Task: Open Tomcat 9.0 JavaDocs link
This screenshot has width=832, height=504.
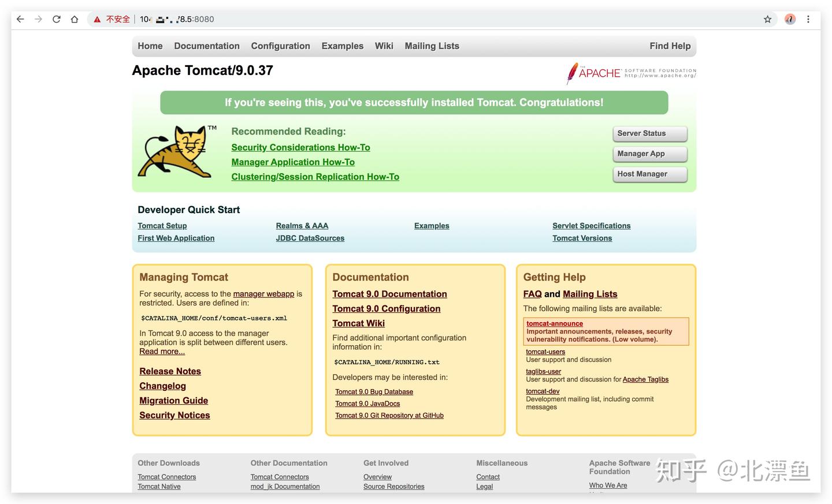Action: click(x=367, y=404)
